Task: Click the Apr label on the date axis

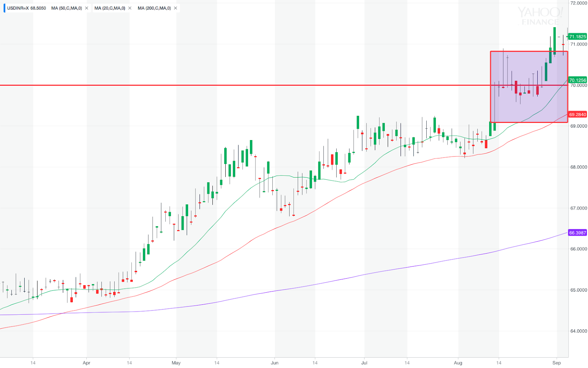Action: [x=86, y=363]
